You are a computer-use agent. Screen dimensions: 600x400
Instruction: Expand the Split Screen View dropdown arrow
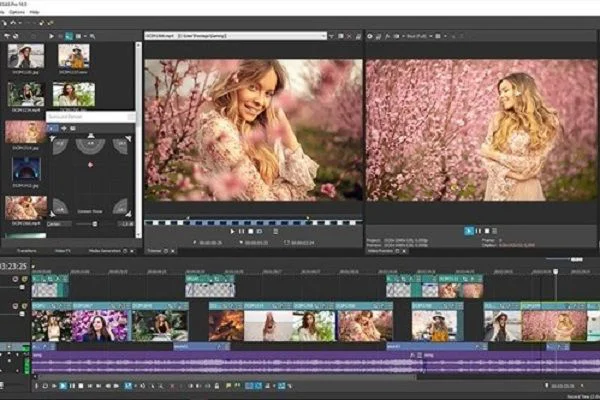click(x=403, y=36)
